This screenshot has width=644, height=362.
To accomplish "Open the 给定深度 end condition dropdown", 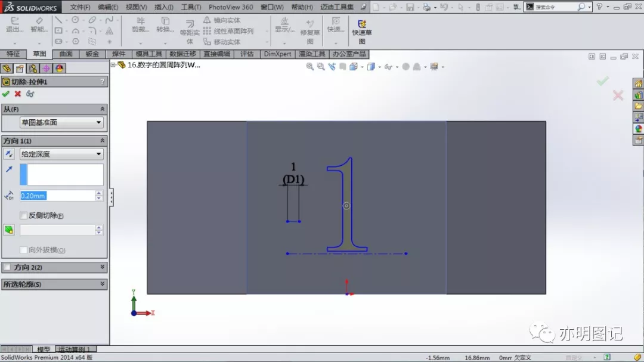I will click(61, 154).
